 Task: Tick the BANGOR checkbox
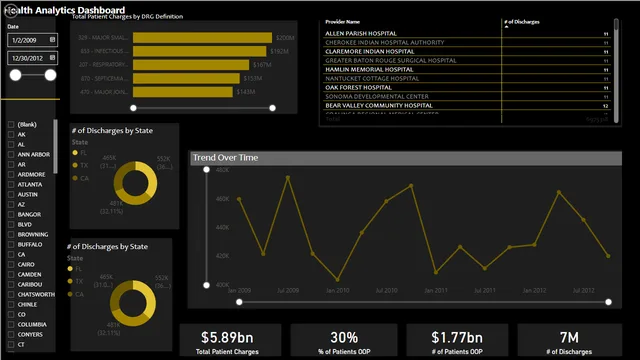coord(11,214)
